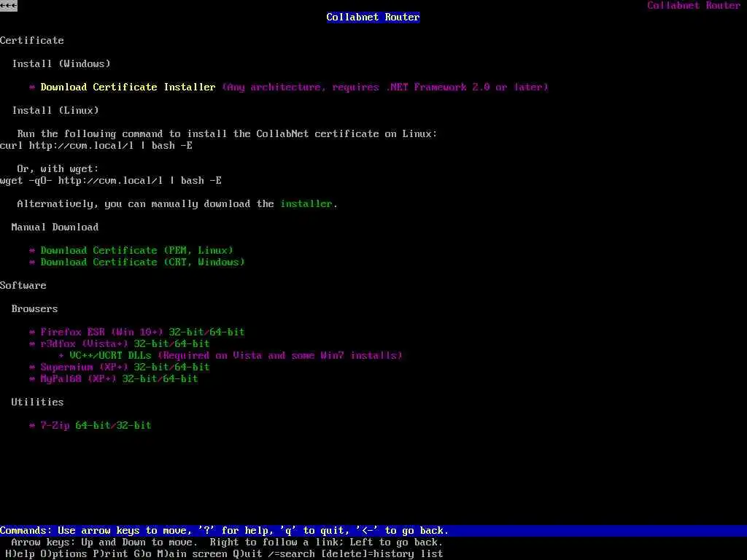The image size is (747, 560).
Task: Choose Supermium 64-bit download link
Action: click(x=192, y=367)
